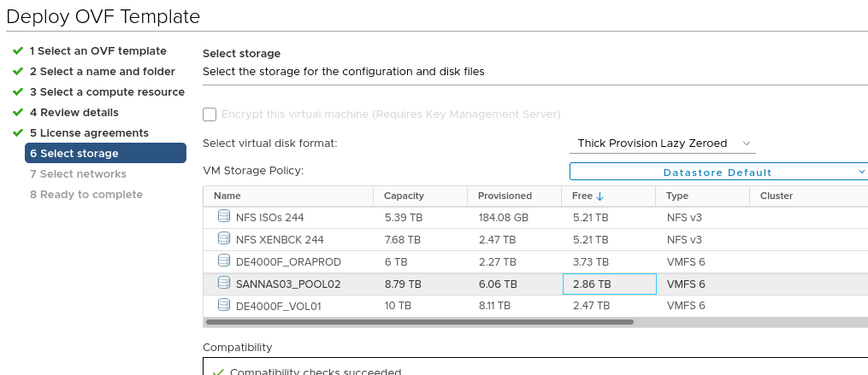Sort by Cluster column header
The width and height of the screenshot is (868, 375).
pos(809,196)
